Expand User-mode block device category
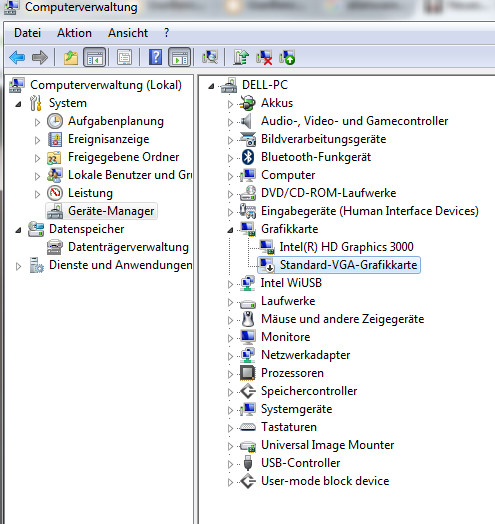 (230, 482)
